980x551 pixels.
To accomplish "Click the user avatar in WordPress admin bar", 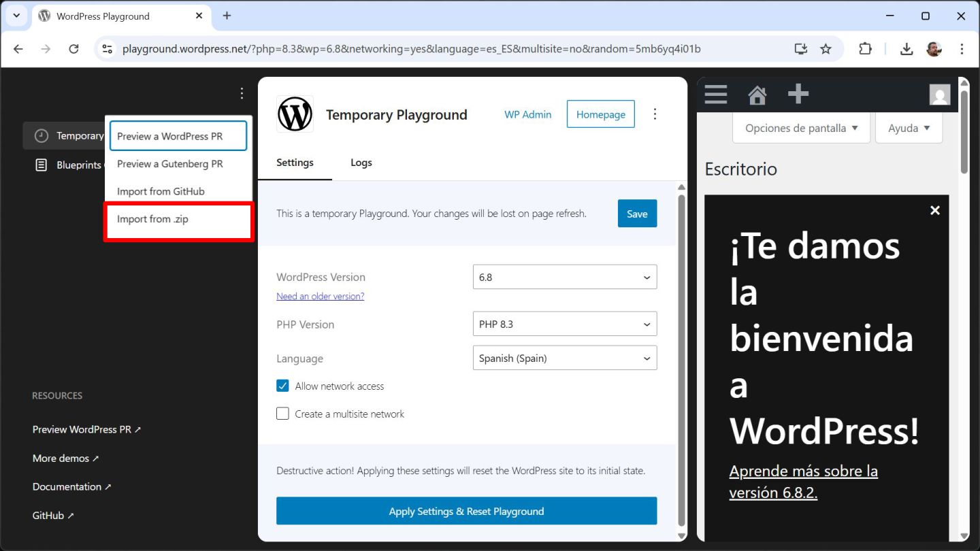I will 939,95.
